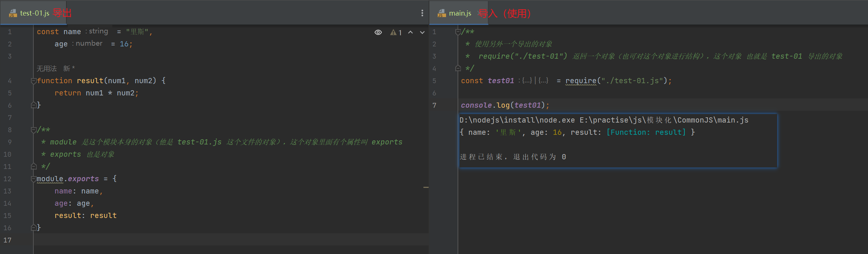Switch to the main.js editor tab

pyautogui.click(x=459, y=13)
